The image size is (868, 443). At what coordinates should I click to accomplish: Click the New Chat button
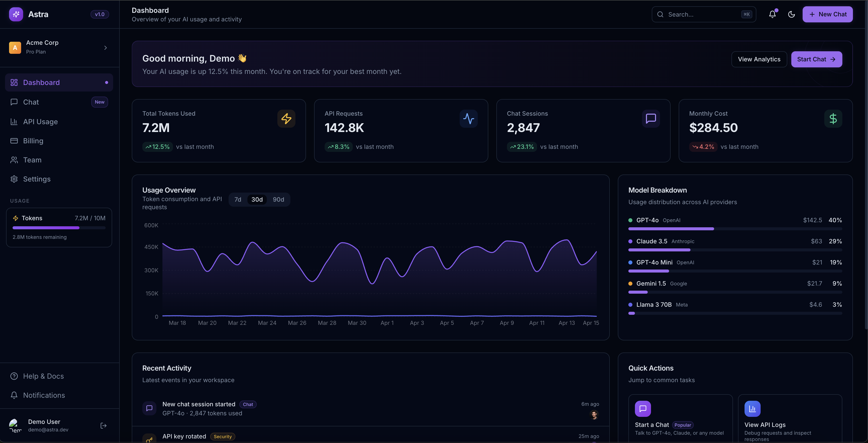pyautogui.click(x=828, y=14)
